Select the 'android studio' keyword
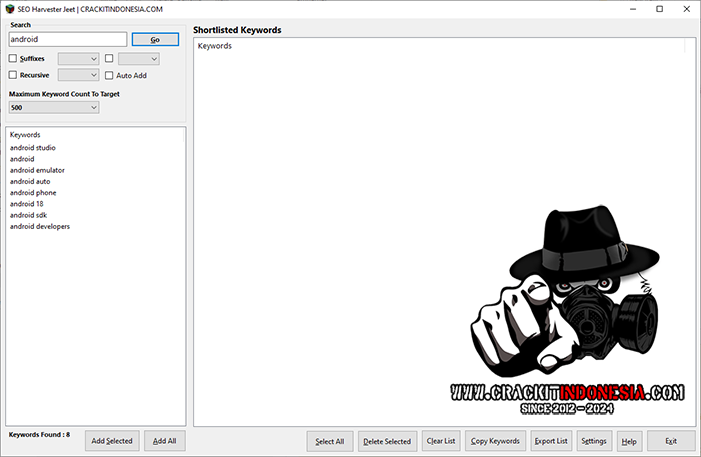Screen dimensions: 701x457 (33, 148)
